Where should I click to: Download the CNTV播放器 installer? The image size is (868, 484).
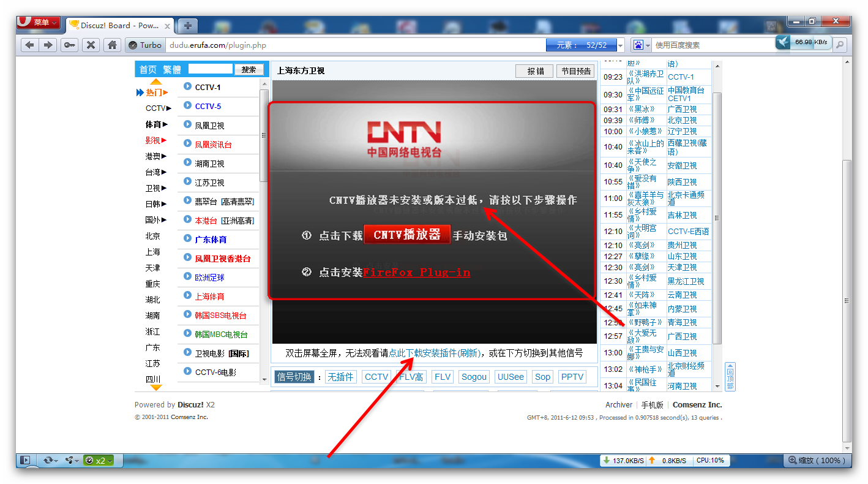[407, 235]
